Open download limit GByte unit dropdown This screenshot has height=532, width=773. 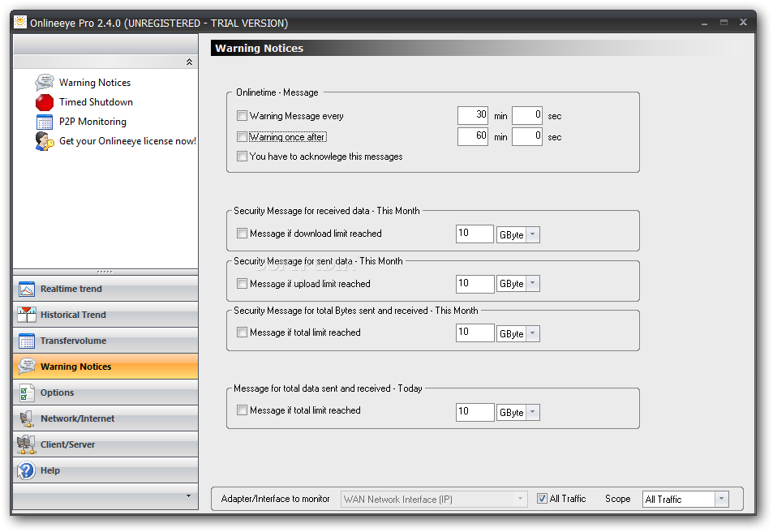532,234
